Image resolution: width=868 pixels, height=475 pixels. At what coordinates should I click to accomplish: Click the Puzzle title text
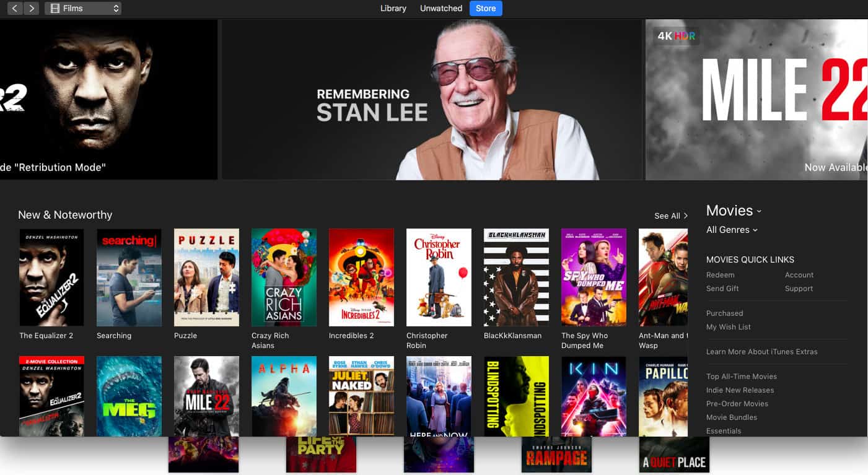click(x=185, y=336)
